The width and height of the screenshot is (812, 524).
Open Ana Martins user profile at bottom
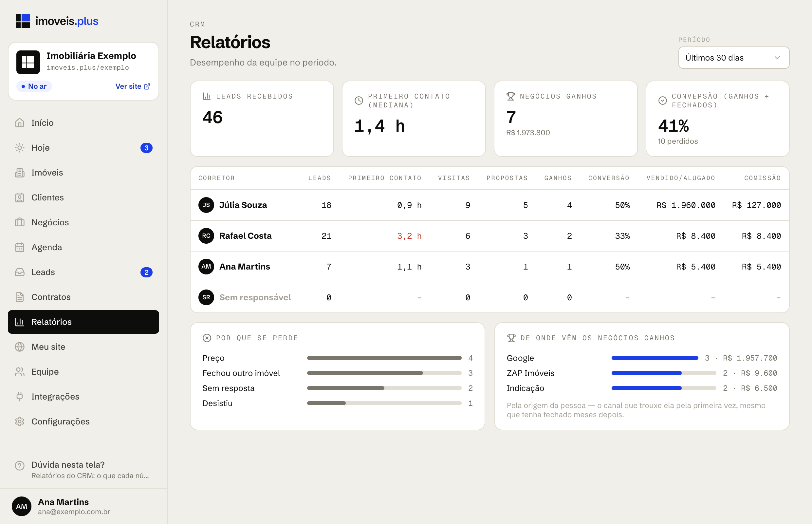(83, 506)
